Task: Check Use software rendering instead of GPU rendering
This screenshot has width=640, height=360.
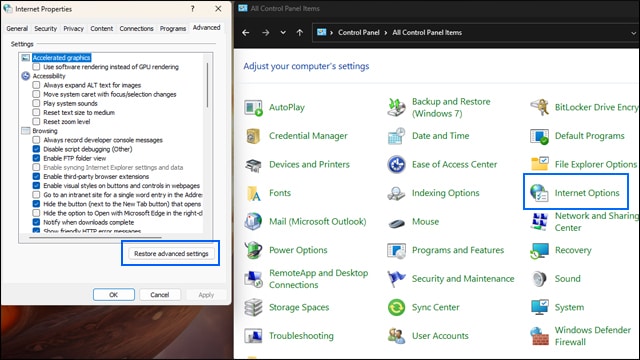Action: (36, 67)
